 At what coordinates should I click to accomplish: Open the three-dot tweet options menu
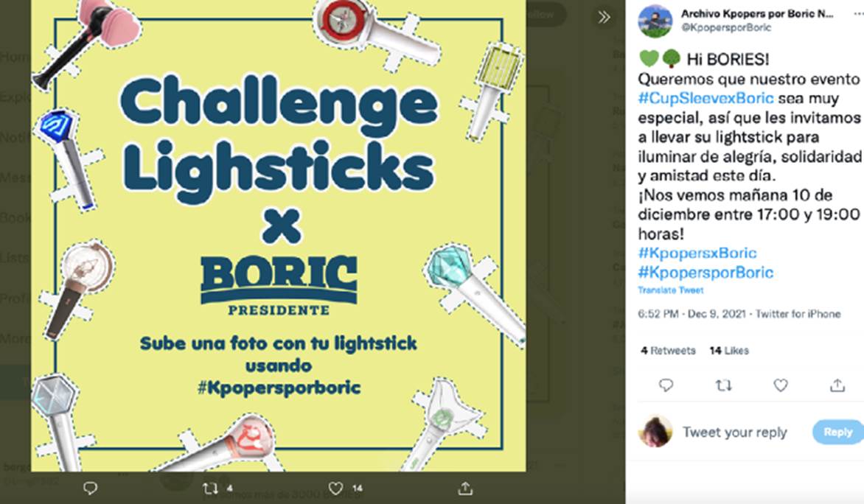pyautogui.click(x=859, y=14)
